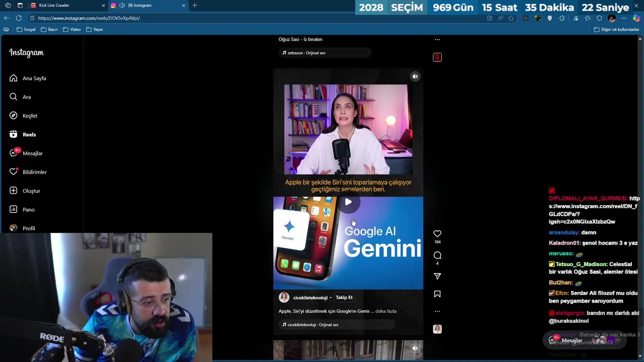Close the Instagram browser tab
The image size is (644, 362).
(184, 6)
